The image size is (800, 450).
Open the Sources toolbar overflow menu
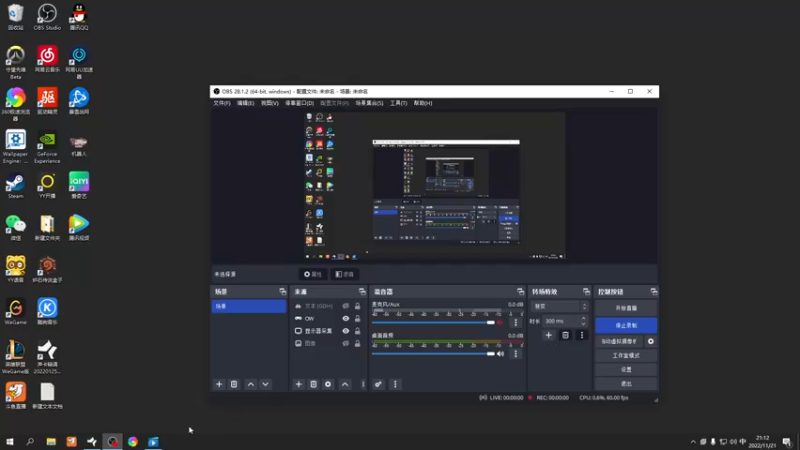click(x=363, y=384)
